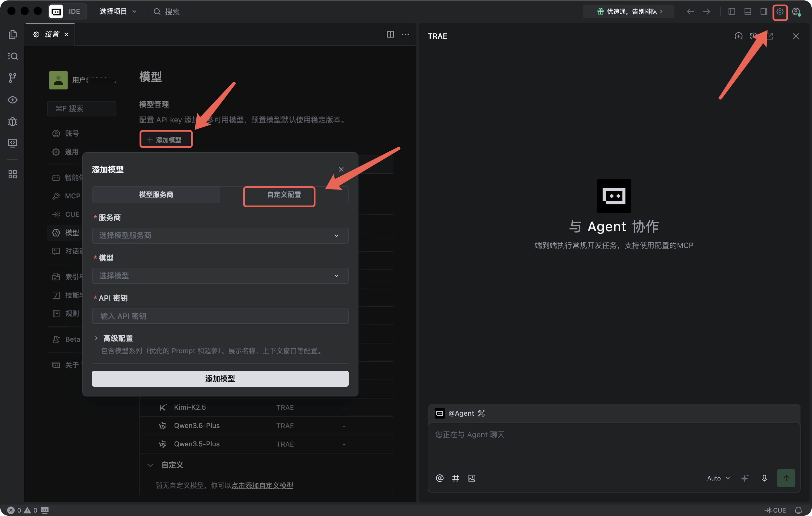Follow the 点击添加自定义模型 link
Image resolution: width=812 pixels, height=516 pixels.
pyautogui.click(x=262, y=485)
